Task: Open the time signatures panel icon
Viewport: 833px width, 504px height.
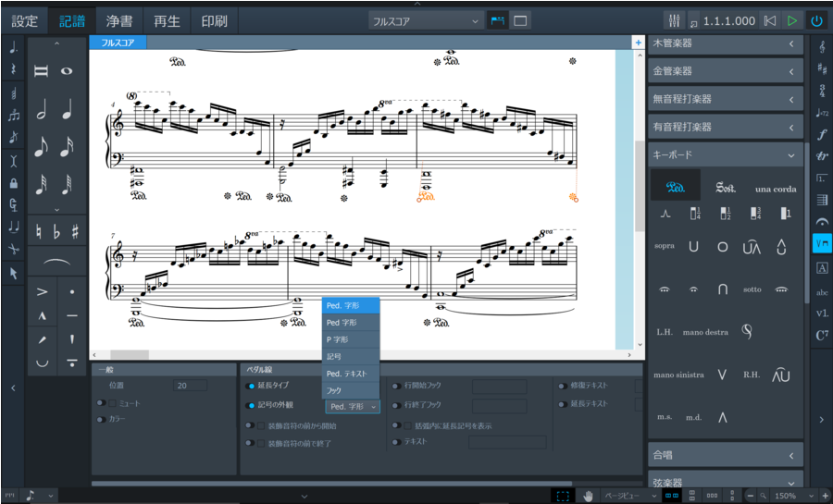Action: pyautogui.click(x=822, y=91)
